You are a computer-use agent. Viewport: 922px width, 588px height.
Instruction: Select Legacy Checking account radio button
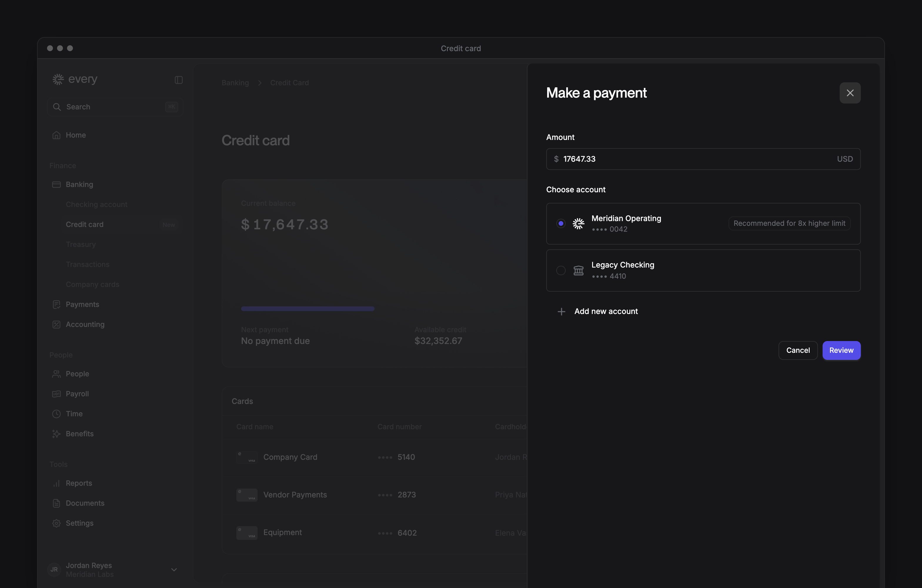561,270
